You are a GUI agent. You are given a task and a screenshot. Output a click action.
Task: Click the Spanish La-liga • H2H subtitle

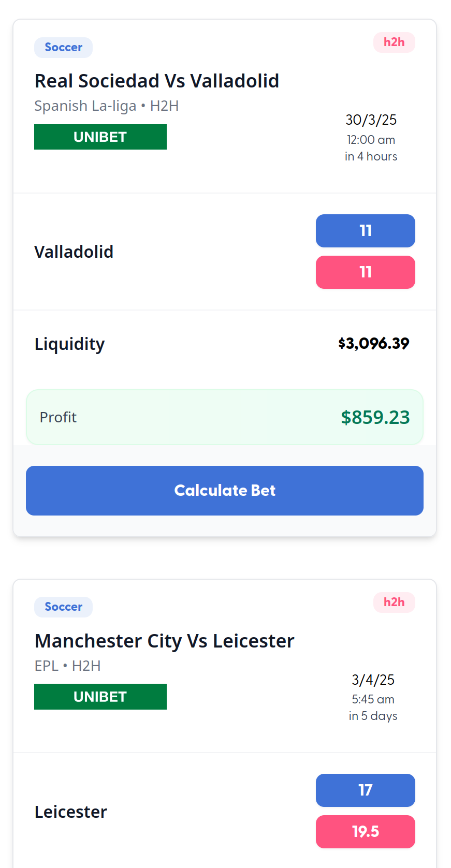[106, 106]
